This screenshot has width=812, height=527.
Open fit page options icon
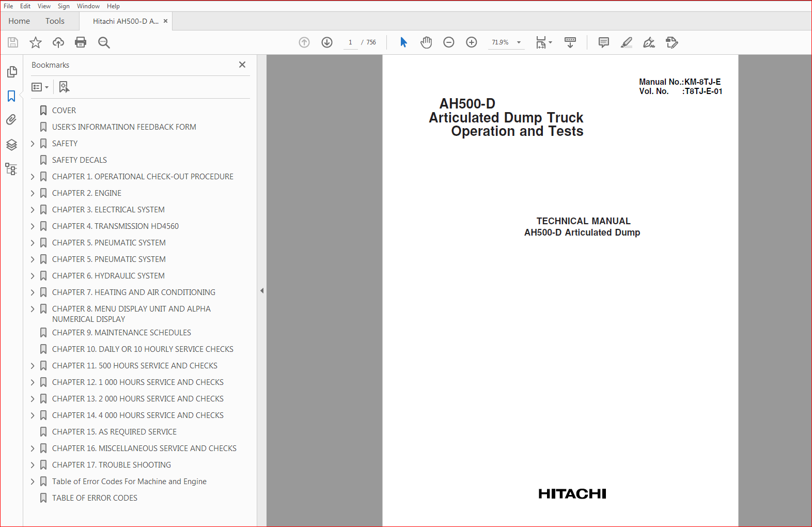tap(543, 42)
